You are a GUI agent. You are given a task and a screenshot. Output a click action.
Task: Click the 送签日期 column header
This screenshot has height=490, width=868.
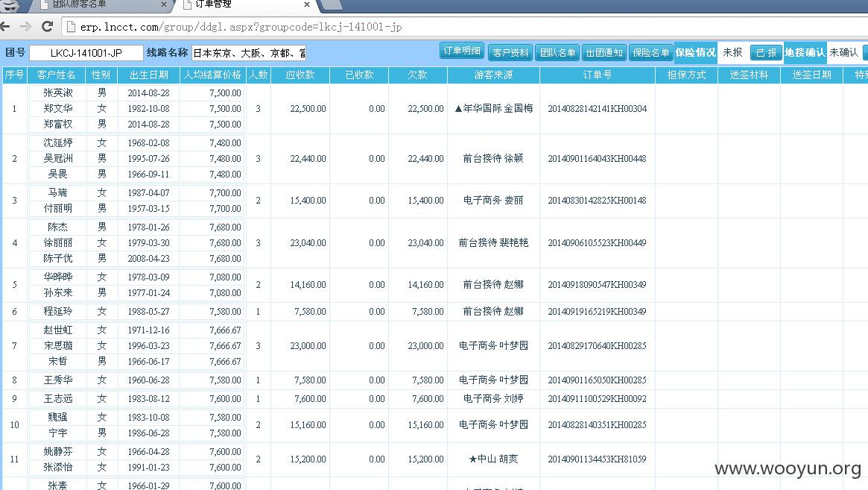coord(811,75)
